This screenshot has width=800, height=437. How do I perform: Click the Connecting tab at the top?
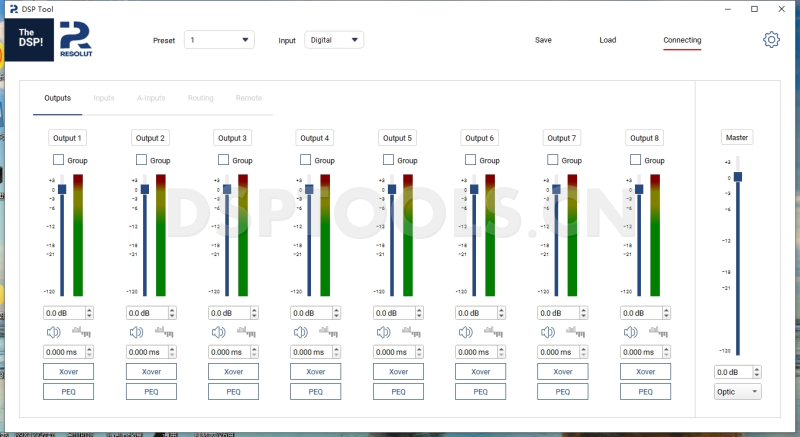[x=682, y=40]
